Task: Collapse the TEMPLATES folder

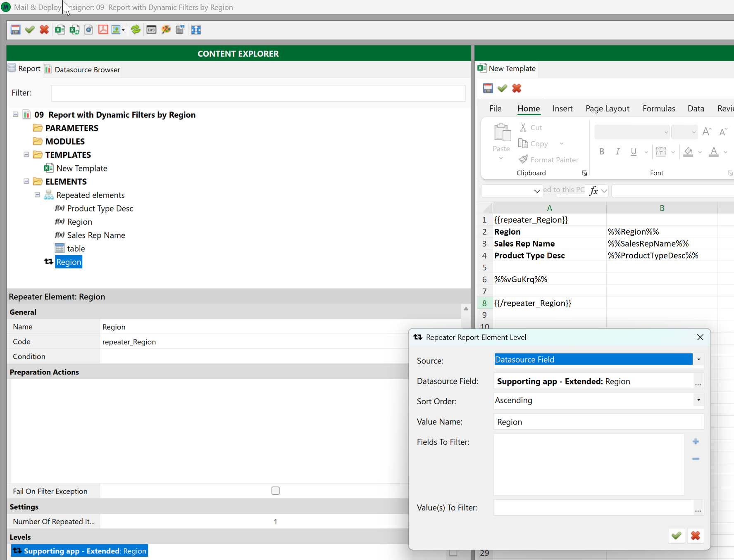Action: (26, 155)
